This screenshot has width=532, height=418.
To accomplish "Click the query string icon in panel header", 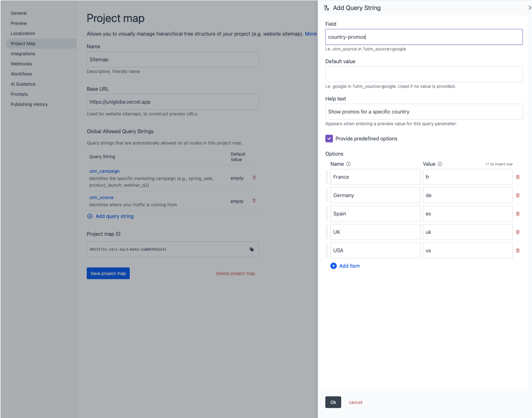I will pyautogui.click(x=326, y=8).
